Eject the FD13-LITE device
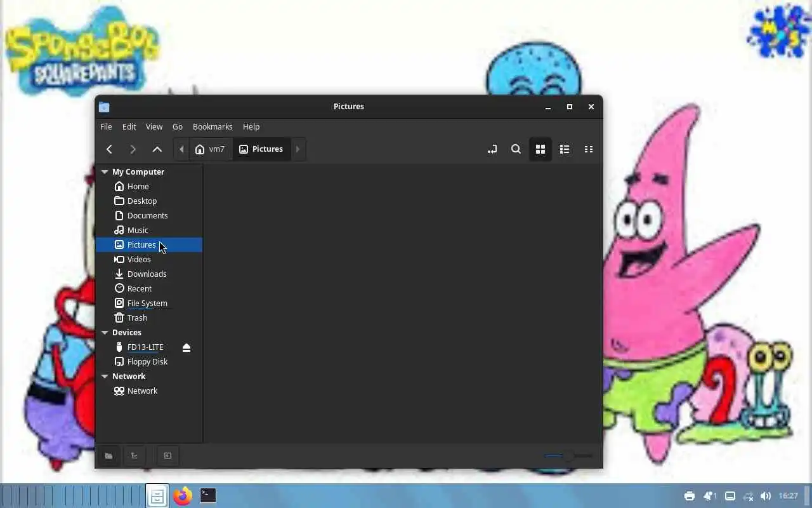 pyautogui.click(x=187, y=347)
